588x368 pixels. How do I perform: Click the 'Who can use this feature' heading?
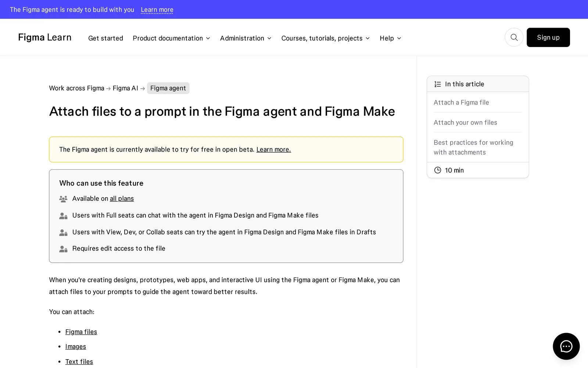click(101, 183)
